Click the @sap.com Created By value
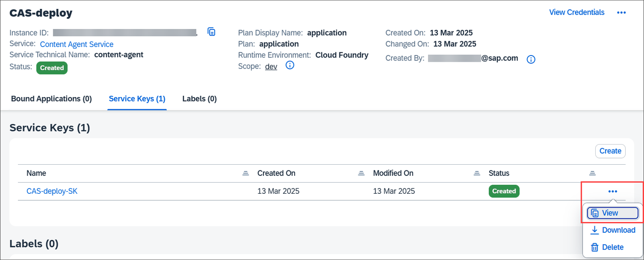The height and width of the screenshot is (260, 644). tap(500, 58)
